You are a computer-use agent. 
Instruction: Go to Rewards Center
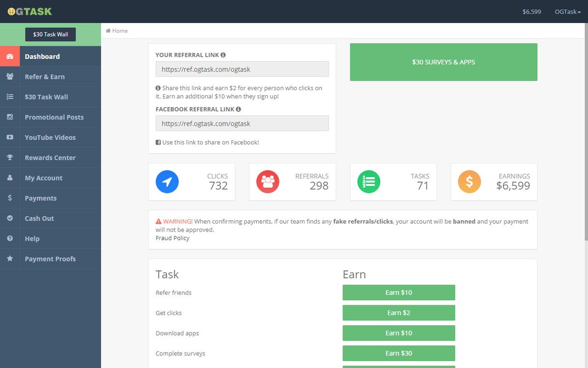[50, 158]
